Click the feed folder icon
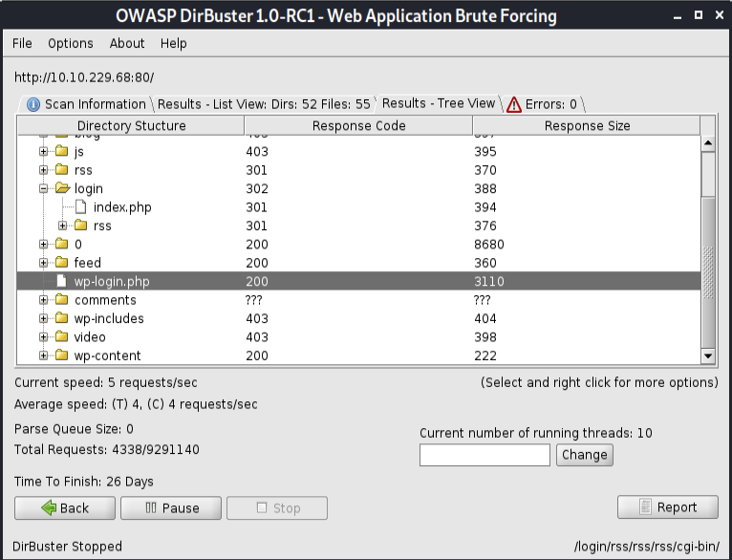The height and width of the screenshot is (560, 732). coord(61,263)
